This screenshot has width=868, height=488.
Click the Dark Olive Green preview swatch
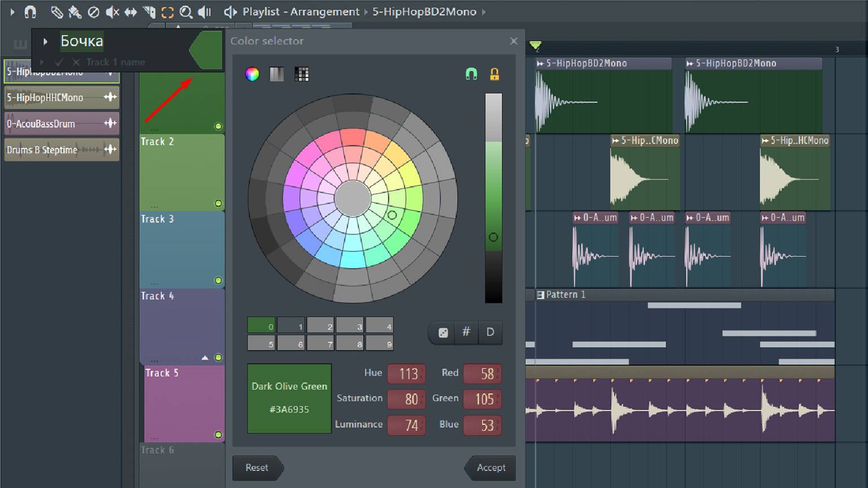click(289, 398)
